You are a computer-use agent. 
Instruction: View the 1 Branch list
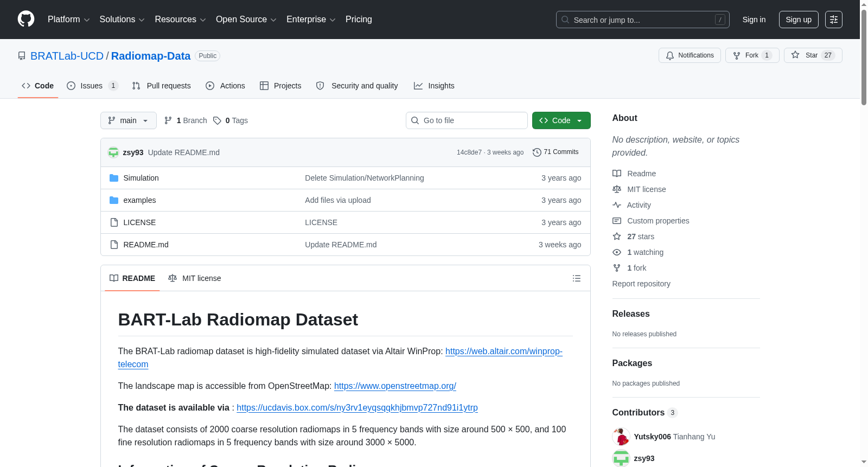(186, 120)
